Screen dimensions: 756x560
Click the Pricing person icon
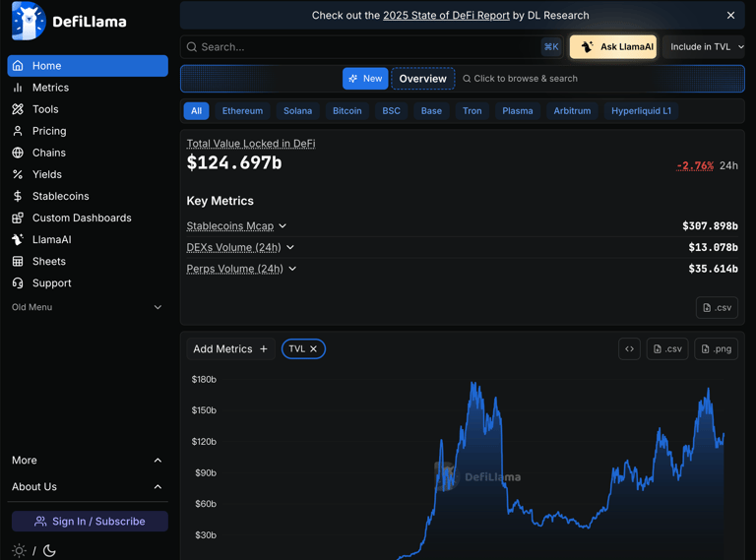(x=18, y=131)
